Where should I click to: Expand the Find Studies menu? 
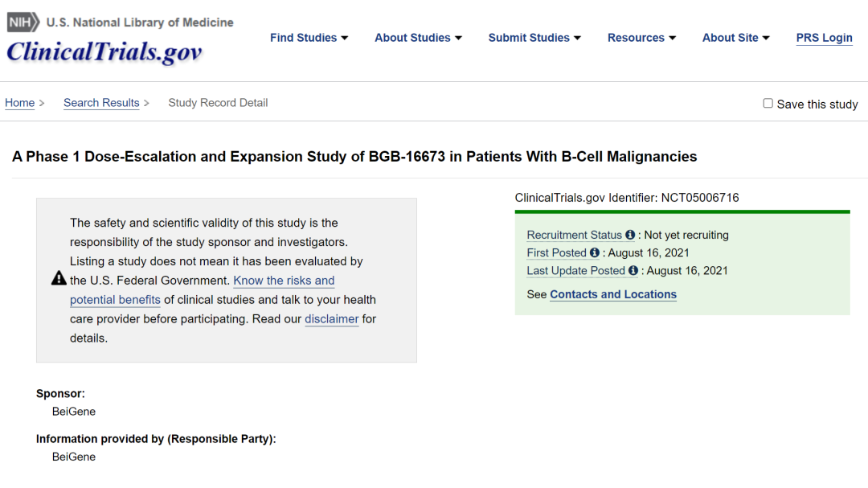pyautogui.click(x=309, y=38)
